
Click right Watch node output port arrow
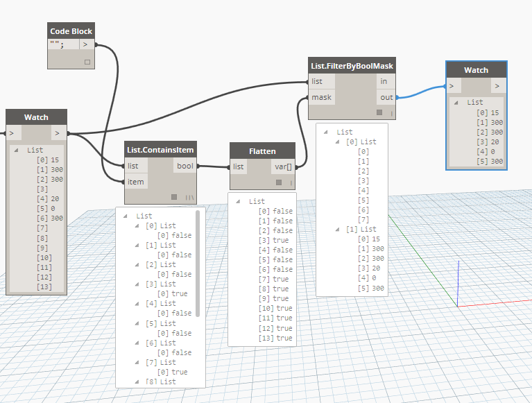[x=499, y=86]
